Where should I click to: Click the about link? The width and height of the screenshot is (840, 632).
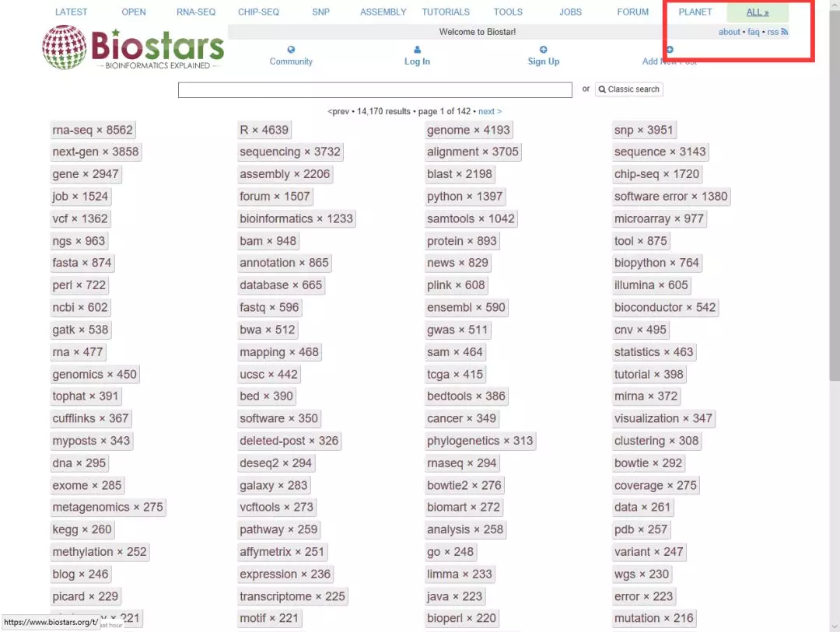click(x=729, y=32)
